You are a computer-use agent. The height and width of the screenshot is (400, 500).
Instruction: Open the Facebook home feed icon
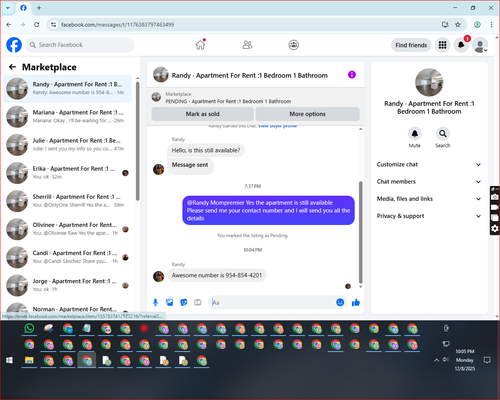click(x=200, y=45)
